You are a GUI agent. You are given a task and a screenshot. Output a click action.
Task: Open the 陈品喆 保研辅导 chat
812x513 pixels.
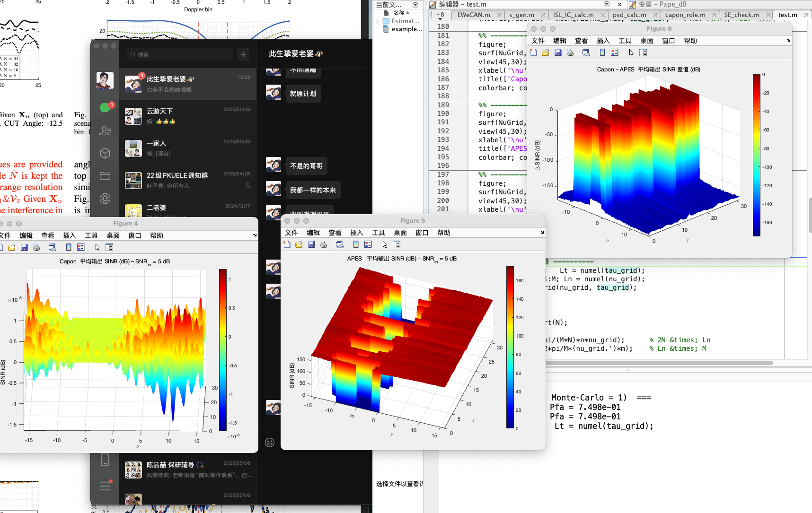188,470
